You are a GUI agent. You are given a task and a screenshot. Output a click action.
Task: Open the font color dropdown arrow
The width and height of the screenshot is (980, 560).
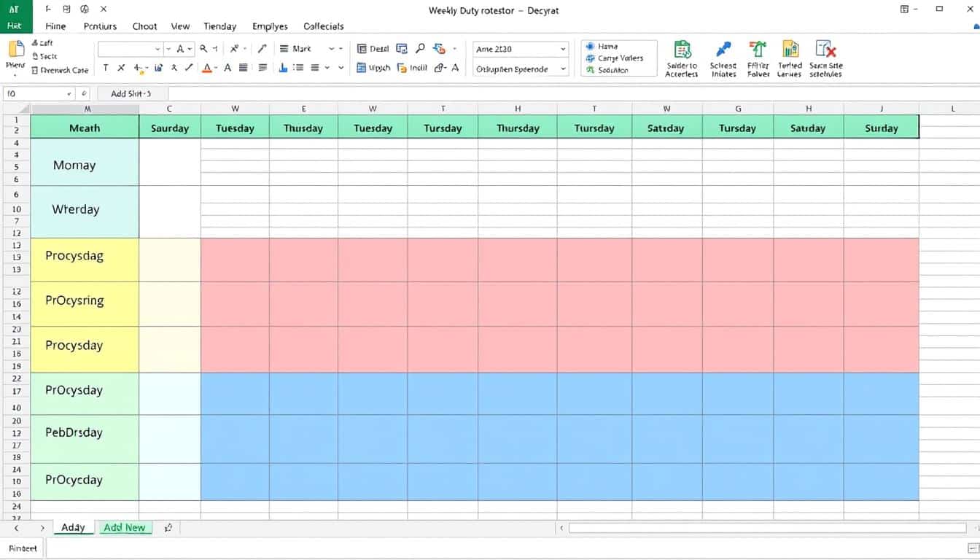coord(217,68)
